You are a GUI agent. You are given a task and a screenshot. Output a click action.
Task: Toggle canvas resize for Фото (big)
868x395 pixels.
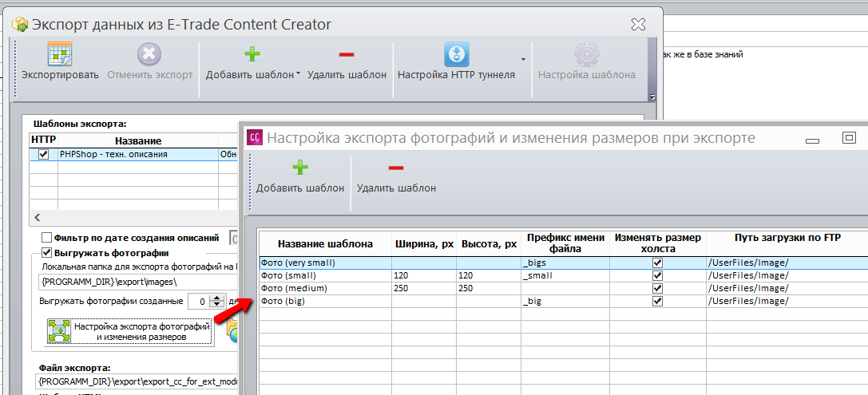coord(658,302)
